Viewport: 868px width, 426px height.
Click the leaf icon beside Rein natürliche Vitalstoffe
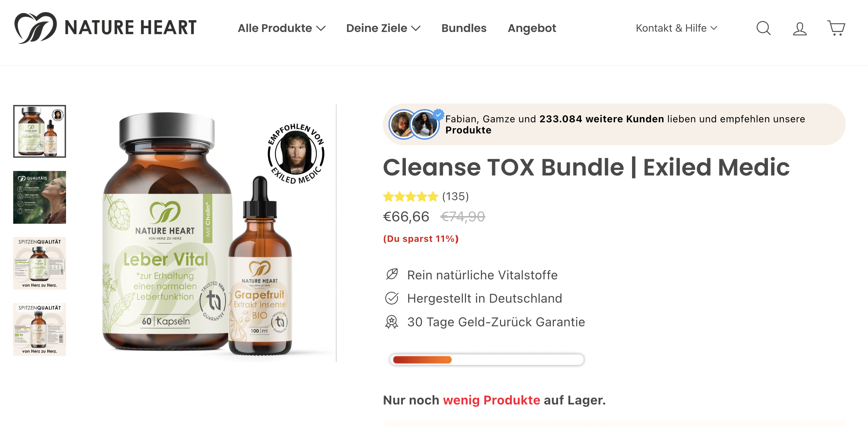click(392, 275)
